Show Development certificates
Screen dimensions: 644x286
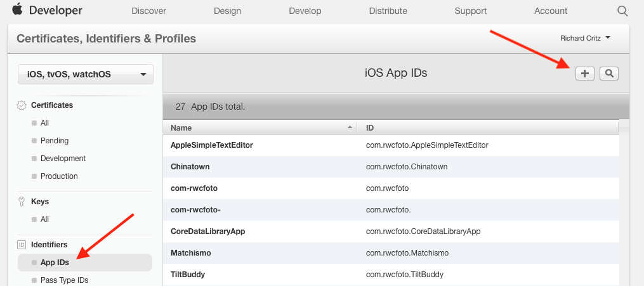[63, 159]
